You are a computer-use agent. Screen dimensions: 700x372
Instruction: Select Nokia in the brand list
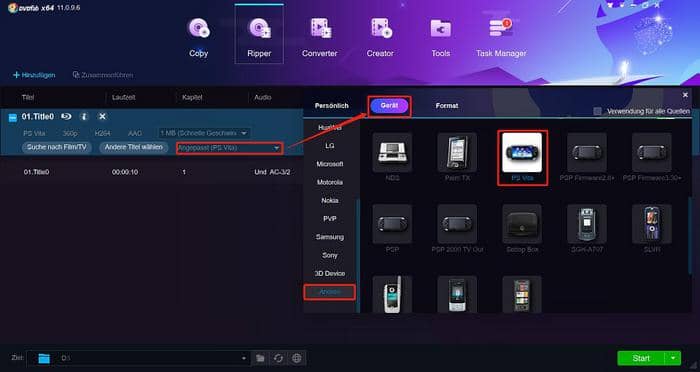330,201
